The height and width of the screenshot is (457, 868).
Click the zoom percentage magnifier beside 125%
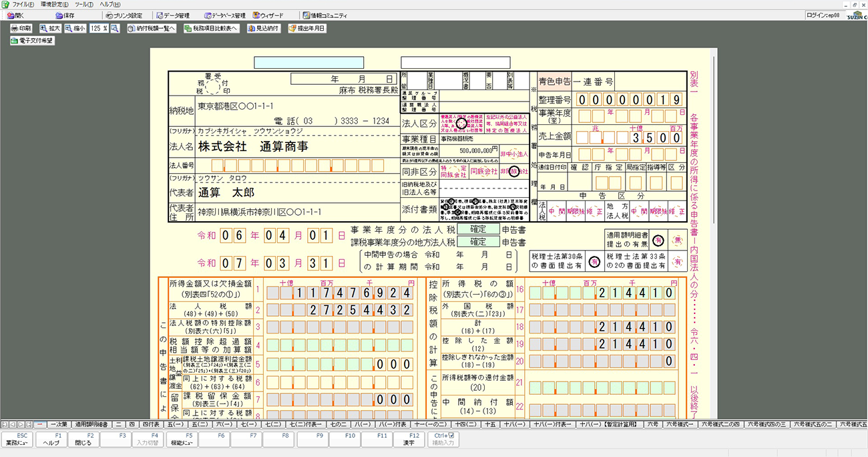coord(114,29)
